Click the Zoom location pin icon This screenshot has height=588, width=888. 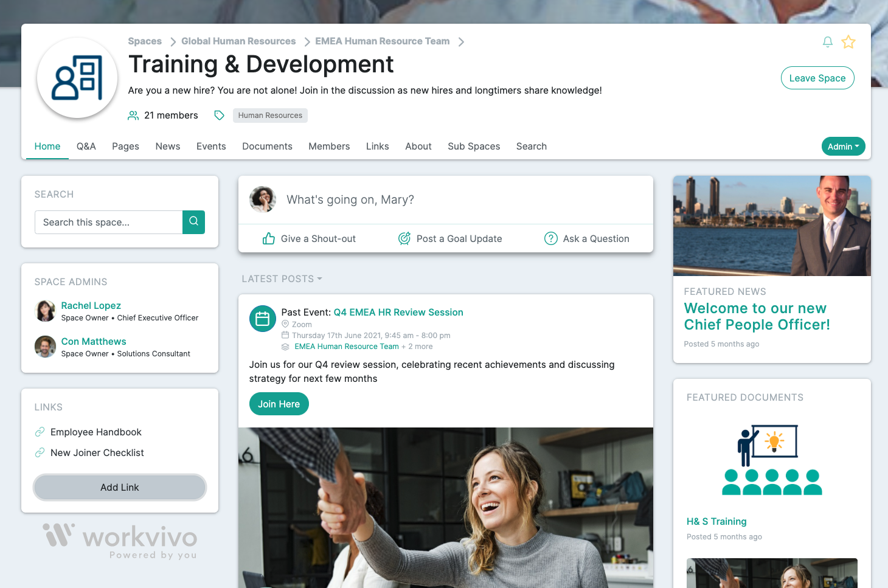click(285, 324)
